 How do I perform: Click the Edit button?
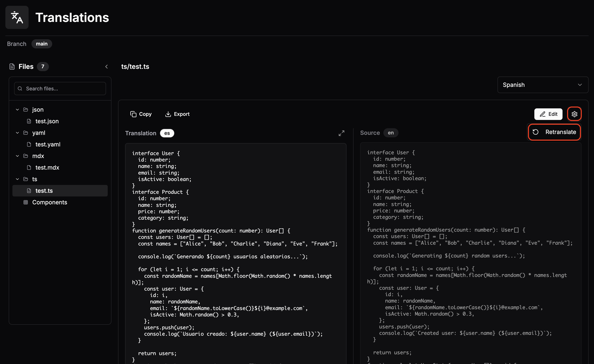click(548, 114)
